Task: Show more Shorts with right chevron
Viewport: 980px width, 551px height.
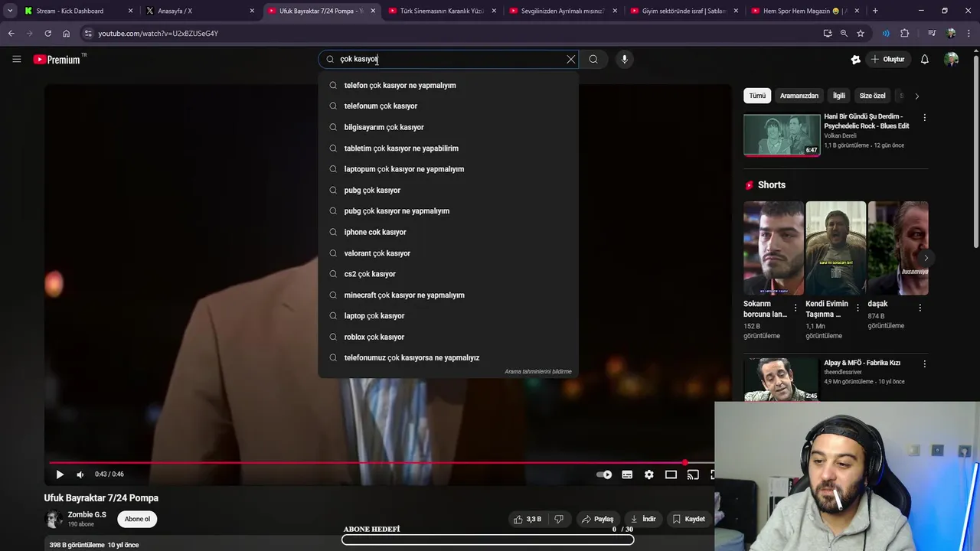Action: click(x=926, y=258)
